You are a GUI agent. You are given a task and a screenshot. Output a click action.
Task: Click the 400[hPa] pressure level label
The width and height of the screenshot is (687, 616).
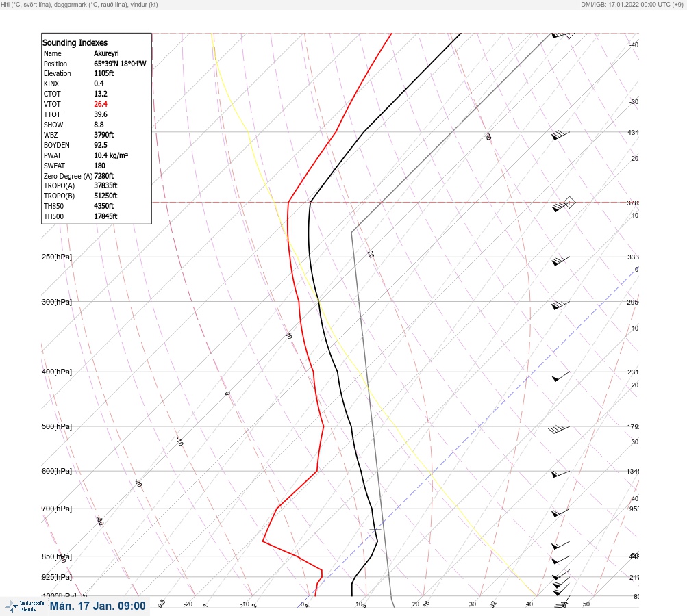[57, 372]
